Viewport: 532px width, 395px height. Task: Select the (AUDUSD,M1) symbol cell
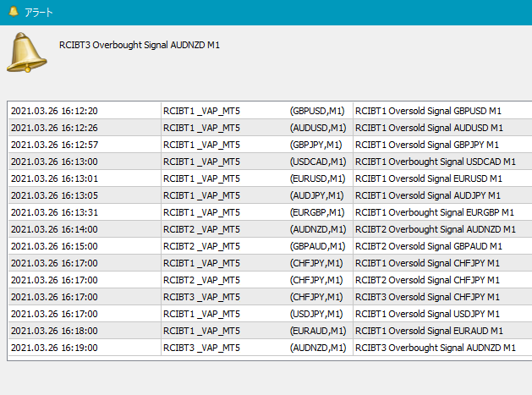[x=318, y=128]
